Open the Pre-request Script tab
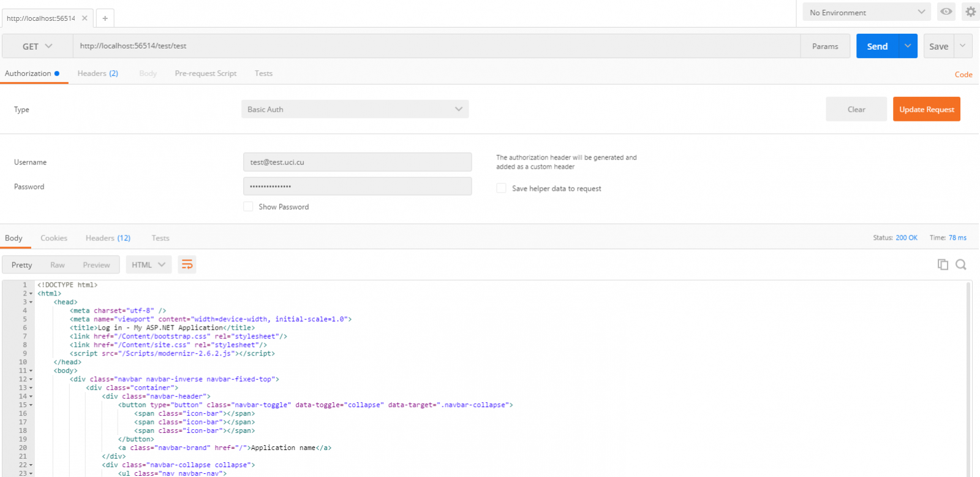Screen dimensions: 980x477 [x=206, y=74]
